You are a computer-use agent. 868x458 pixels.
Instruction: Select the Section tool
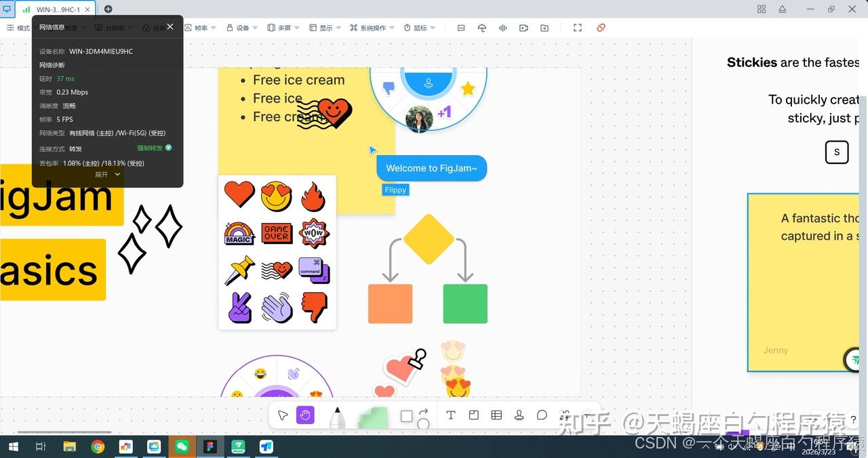coord(474,415)
